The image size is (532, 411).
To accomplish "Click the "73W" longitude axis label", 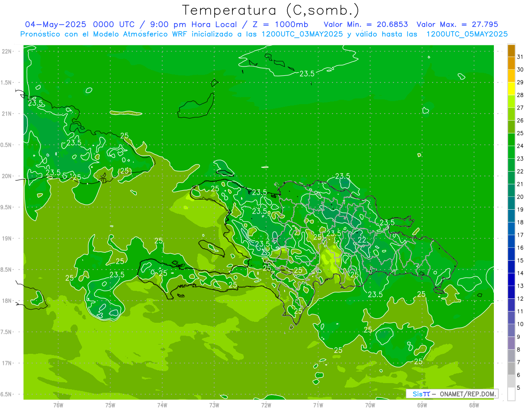I will pyautogui.click(x=214, y=405).
